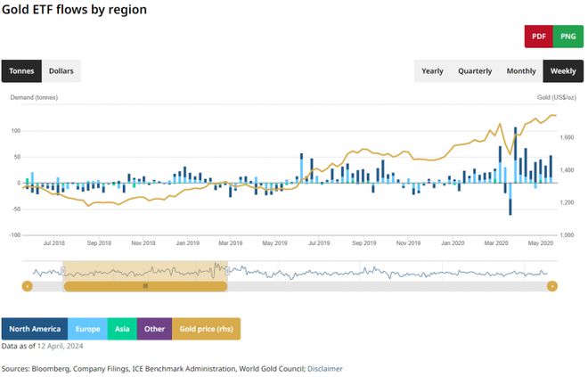Click the left range handle of navigator
The height and width of the screenshot is (377, 588).
63,271
